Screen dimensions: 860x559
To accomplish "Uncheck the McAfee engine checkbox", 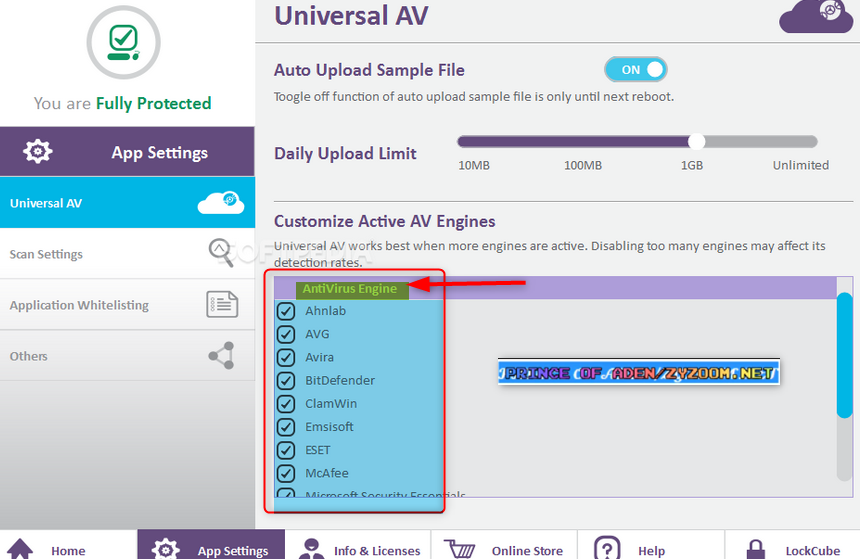I will tap(286, 473).
